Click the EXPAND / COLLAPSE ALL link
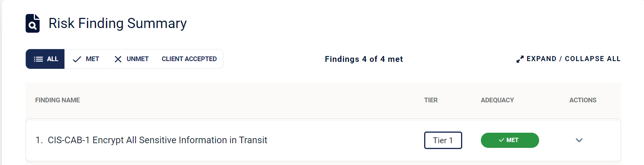The height and width of the screenshot is (165, 644). pyautogui.click(x=569, y=59)
